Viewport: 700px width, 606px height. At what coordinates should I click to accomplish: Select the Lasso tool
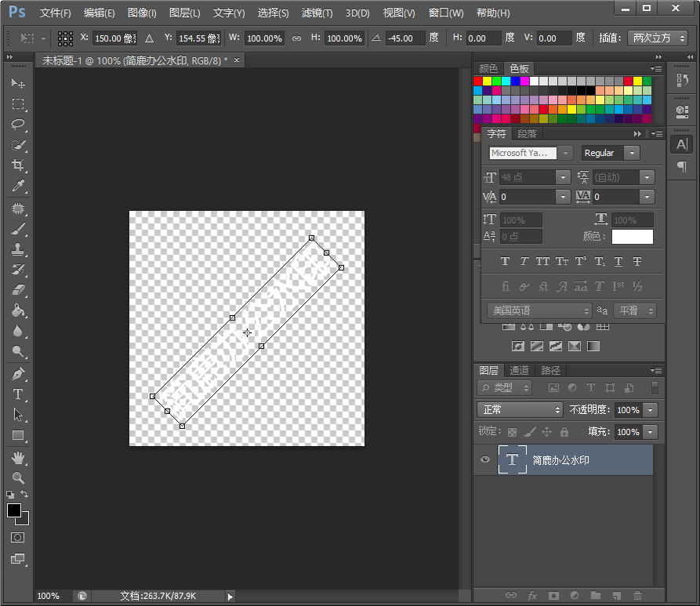(x=18, y=125)
